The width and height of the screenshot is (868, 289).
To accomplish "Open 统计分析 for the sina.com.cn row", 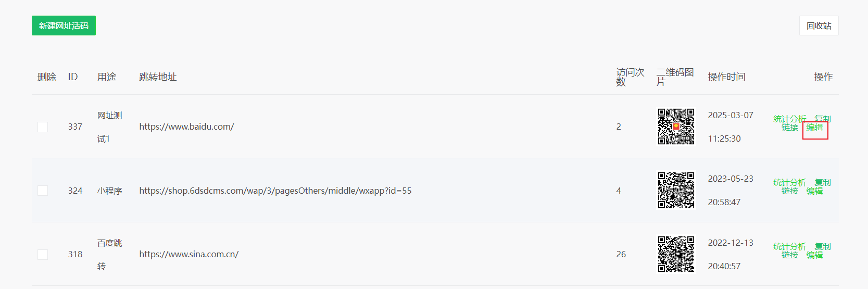I will pyautogui.click(x=789, y=246).
